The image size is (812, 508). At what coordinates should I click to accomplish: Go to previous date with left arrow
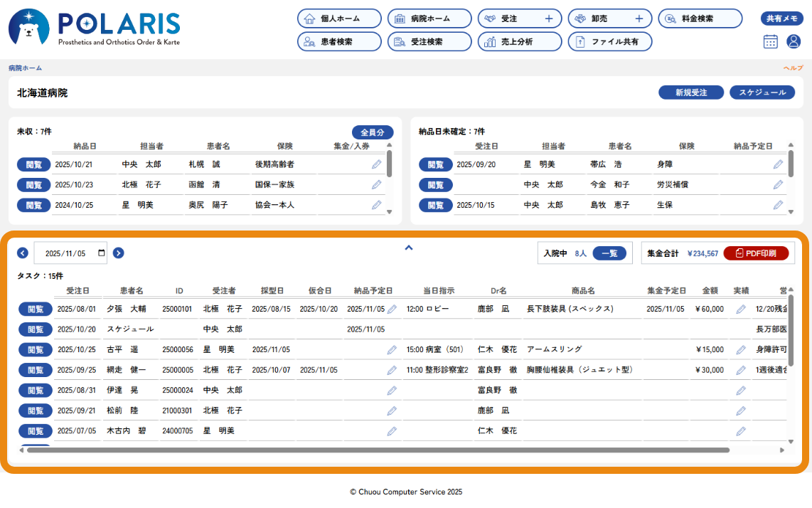(x=23, y=253)
